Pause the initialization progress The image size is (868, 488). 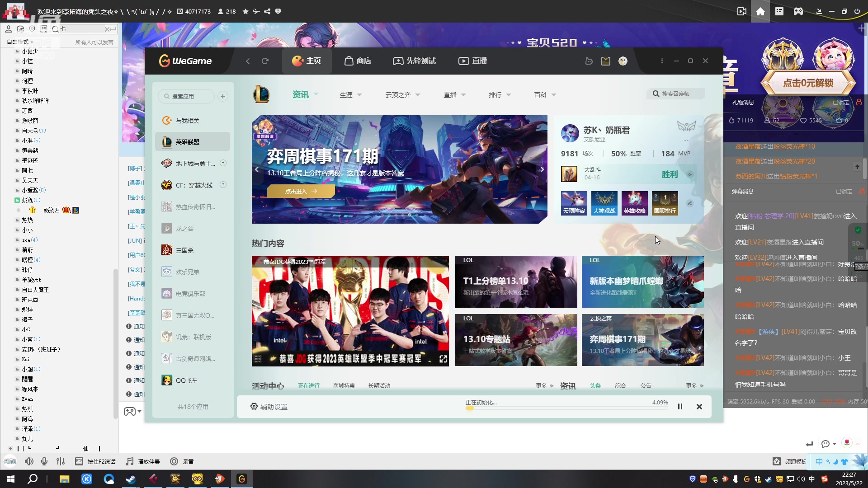coord(680,407)
